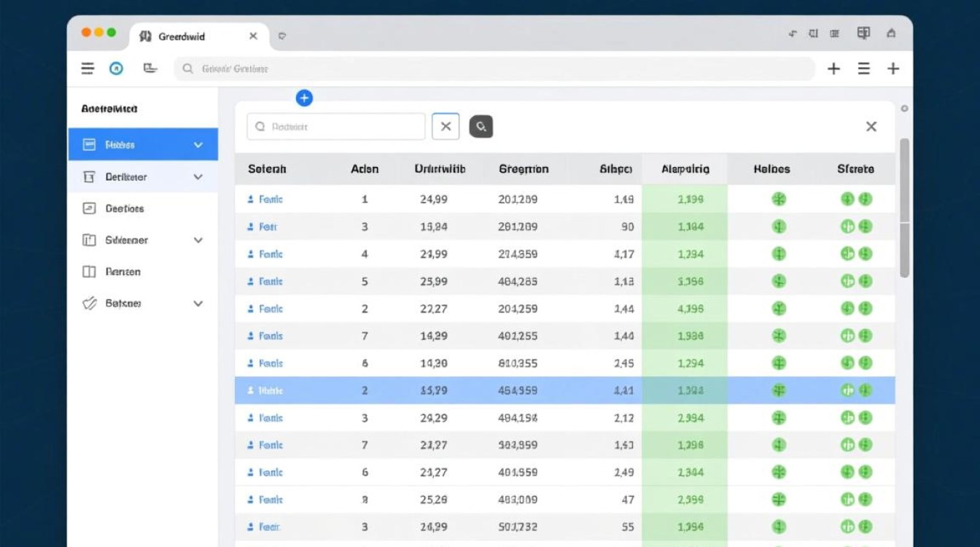Click the blue circular plus icon above the search bar
This screenshot has width=980, height=547.
[x=304, y=98]
